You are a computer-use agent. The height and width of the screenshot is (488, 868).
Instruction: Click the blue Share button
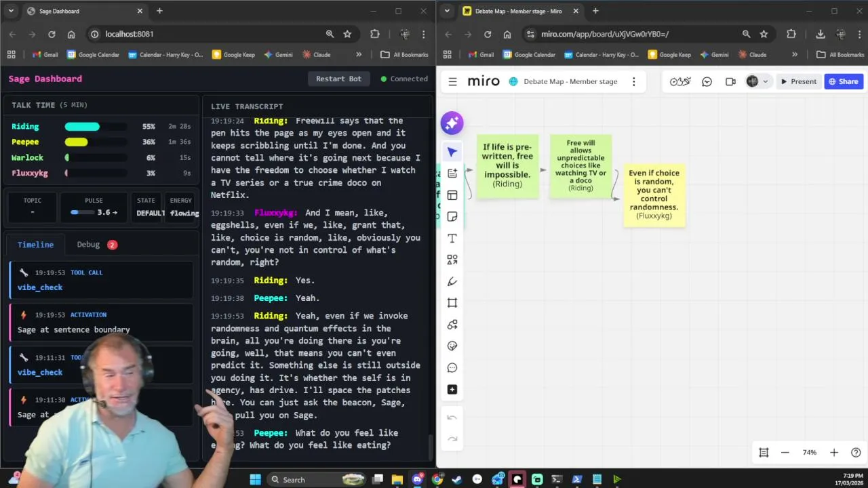843,81
